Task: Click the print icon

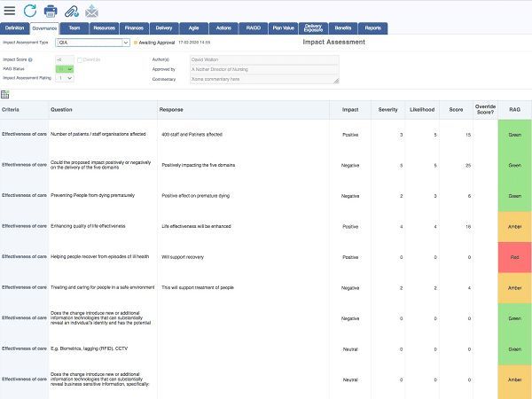Action: (x=51, y=12)
